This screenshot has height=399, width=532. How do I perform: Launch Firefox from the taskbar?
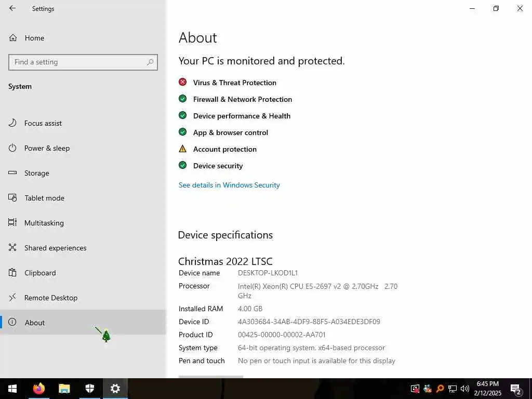pyautogui.click(x=38, y=389)
